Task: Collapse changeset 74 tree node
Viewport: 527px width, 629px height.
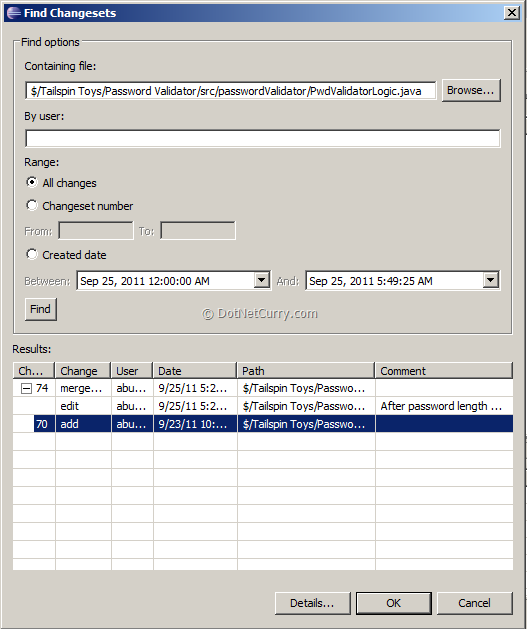Action: [26, 388]
